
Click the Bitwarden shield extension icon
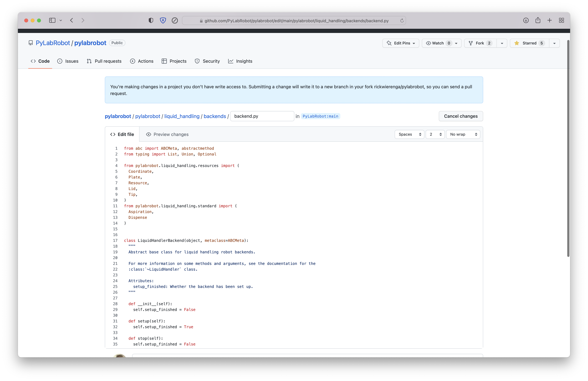point(163,20)
